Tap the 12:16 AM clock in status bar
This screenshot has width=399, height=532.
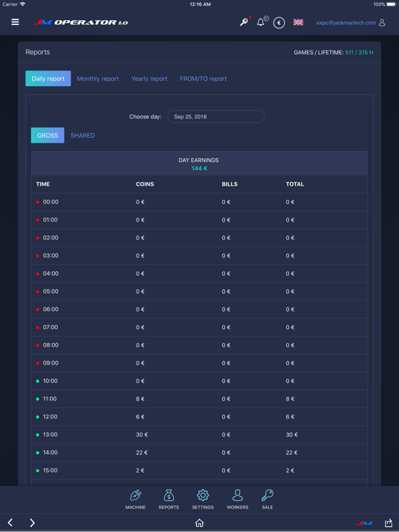(200, 4)
